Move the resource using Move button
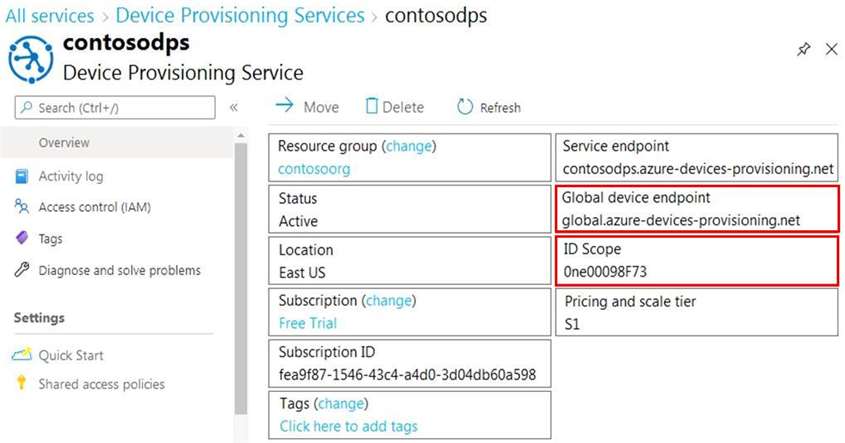 [307, 107]
